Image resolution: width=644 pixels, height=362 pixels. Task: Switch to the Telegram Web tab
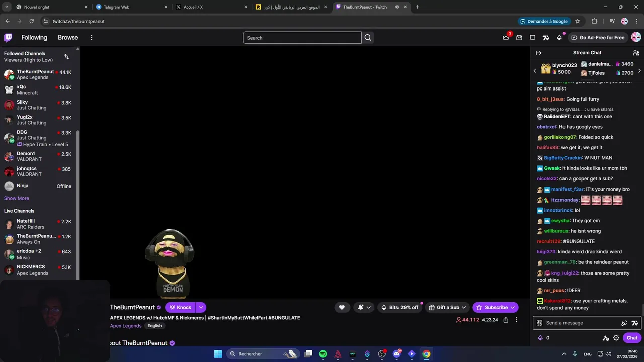pyautogui.click(x=131, y=7)
